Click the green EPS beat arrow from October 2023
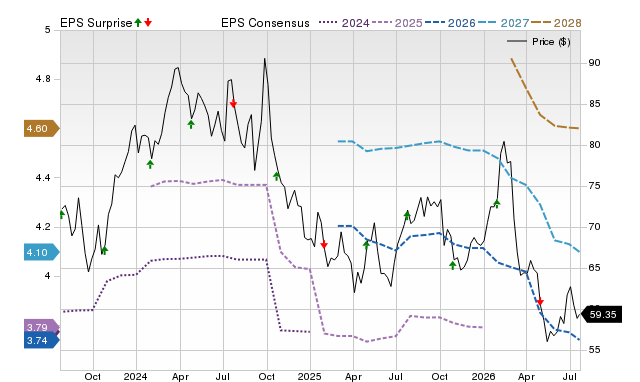640x382 pixels. (104, 250)
